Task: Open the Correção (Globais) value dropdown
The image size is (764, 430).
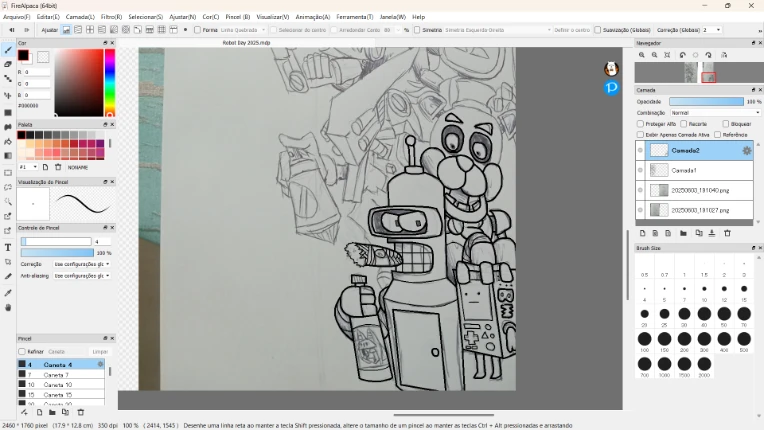Action: pyautogui.click(x=711, y=30)
